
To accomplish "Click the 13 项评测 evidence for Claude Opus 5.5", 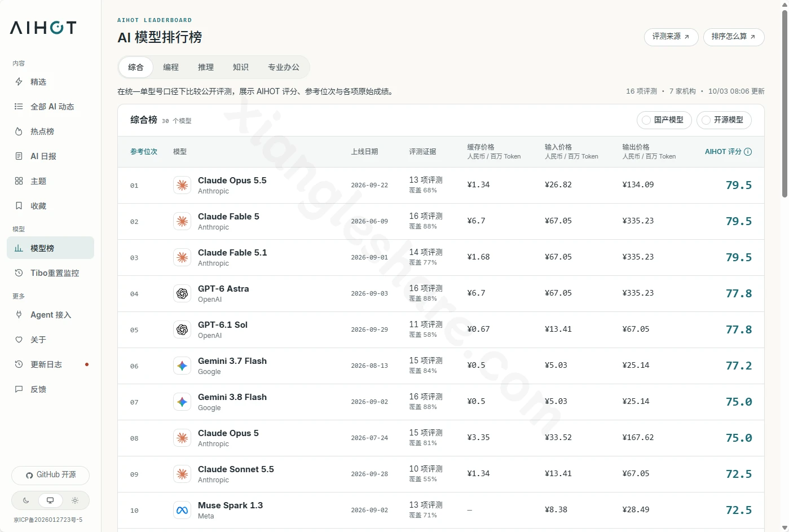I will [426, 180].
